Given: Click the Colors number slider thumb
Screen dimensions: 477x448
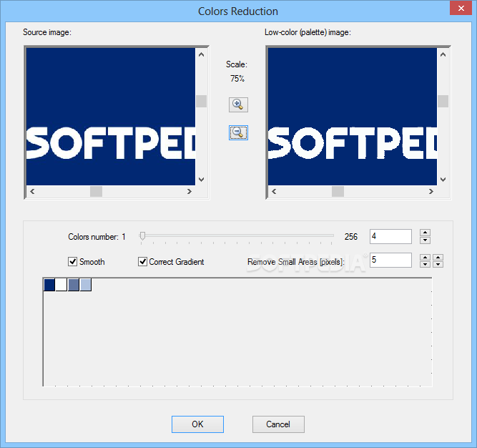Looking at the screenshot, I should (x=142, y=236).
